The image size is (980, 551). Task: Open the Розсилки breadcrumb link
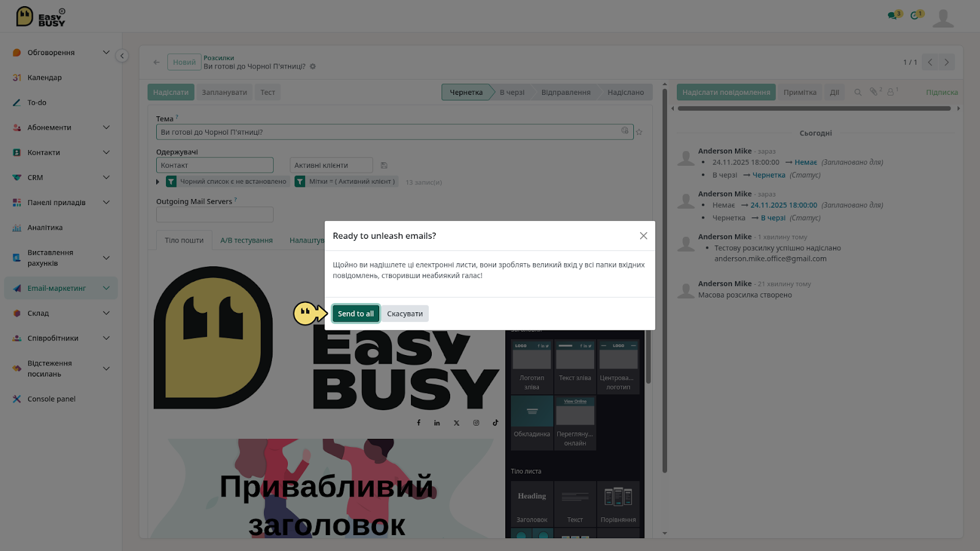(219, 58)
